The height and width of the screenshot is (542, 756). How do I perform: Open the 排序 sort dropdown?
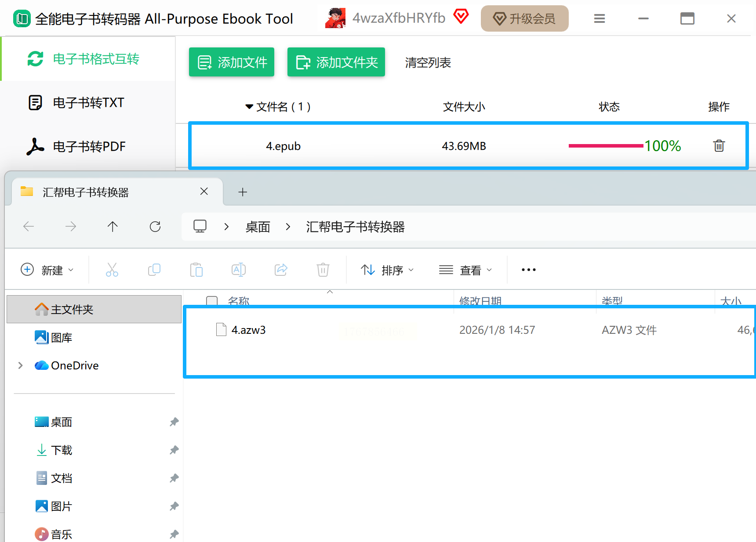[x=387, y=270]
